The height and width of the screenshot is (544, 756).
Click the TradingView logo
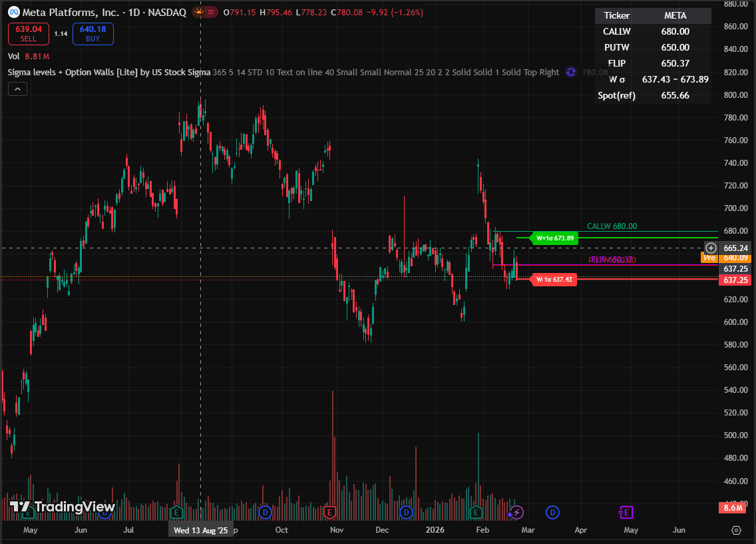click(x=62, y=507)
